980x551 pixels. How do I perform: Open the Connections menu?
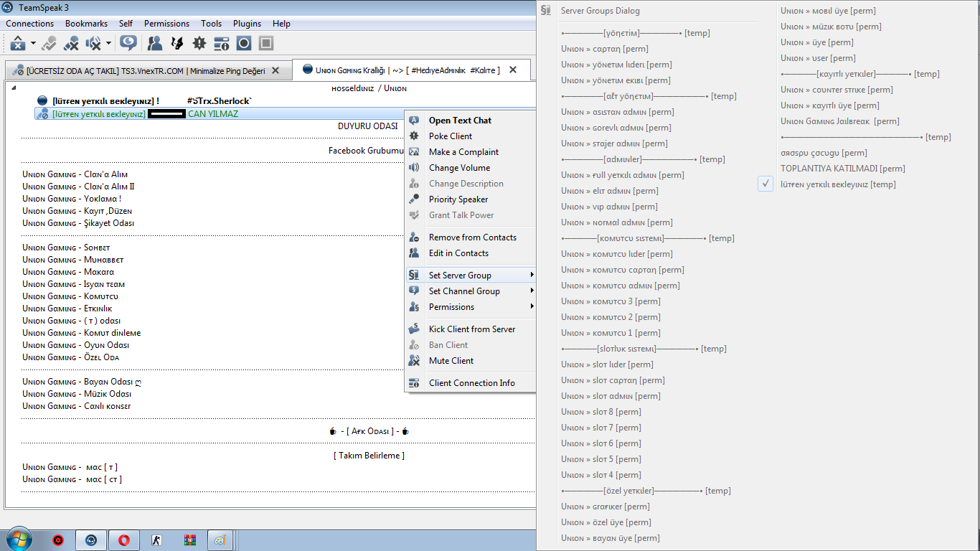pos(30,24)
